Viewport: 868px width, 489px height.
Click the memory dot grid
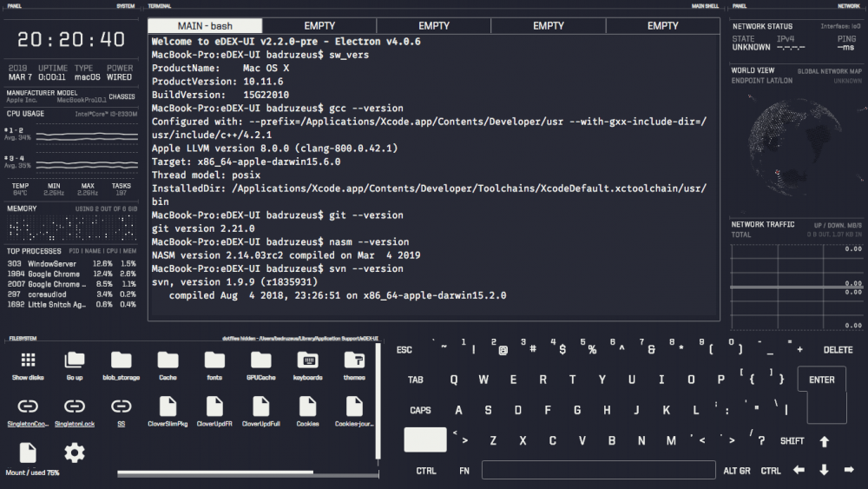[x=71, y=228]
